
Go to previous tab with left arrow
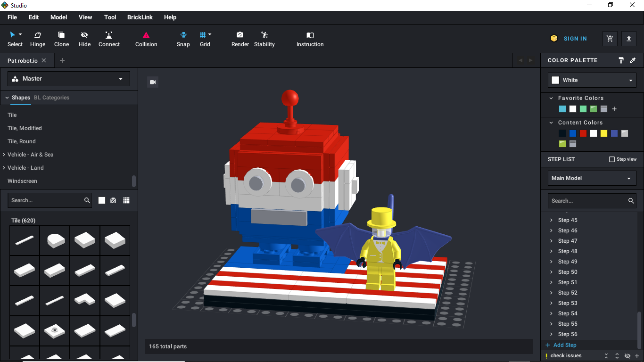click(x=520, y=60)
